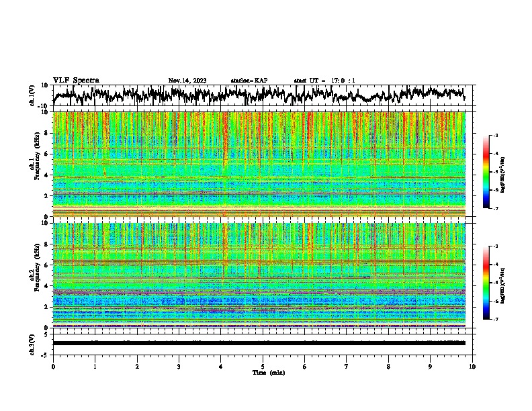Click the ch.2 colorbar log(PSD) label
This screenshot has height=411, width=532.
pos(503,285)
